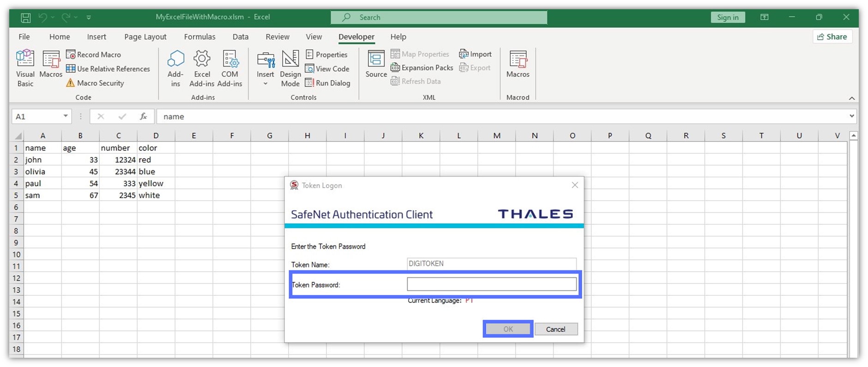Click View Code in Controls group
The image size is (868, 367).
click(x=327, y=69)
